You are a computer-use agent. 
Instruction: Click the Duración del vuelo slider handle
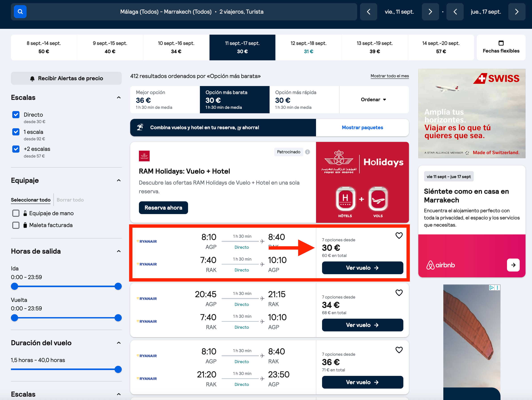(118, 369)
